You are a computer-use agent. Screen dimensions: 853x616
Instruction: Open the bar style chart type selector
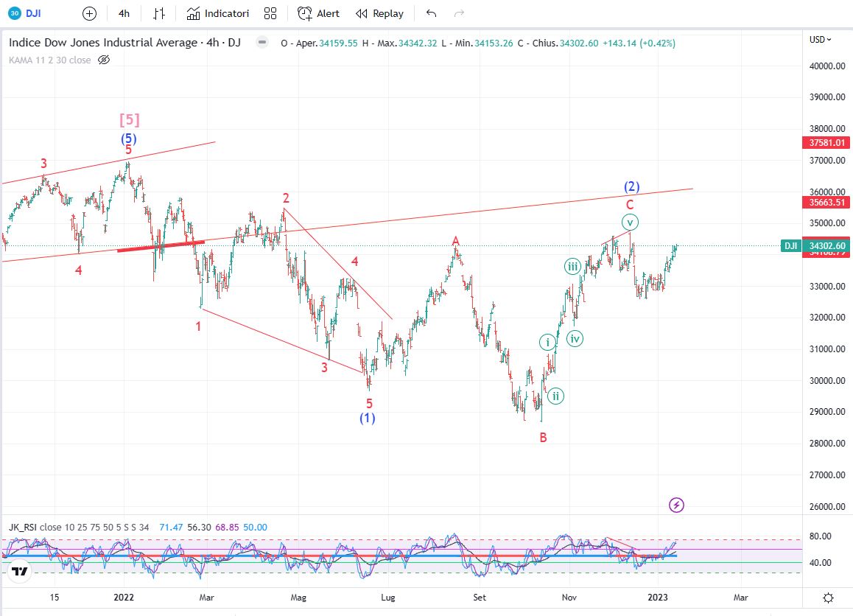tap(159, 13)
